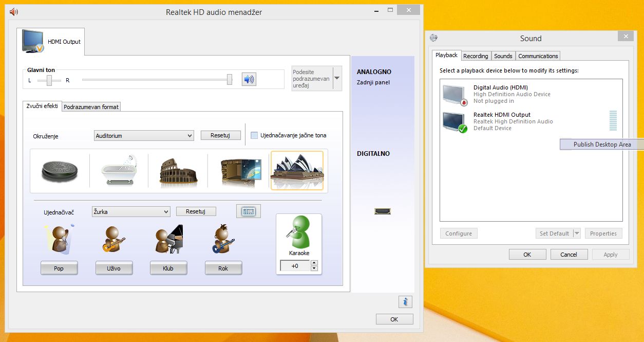Enable Ujednačavanje jačine tona checkbox
This screenshot has width=644, height=342.
[x=254, y=136]
